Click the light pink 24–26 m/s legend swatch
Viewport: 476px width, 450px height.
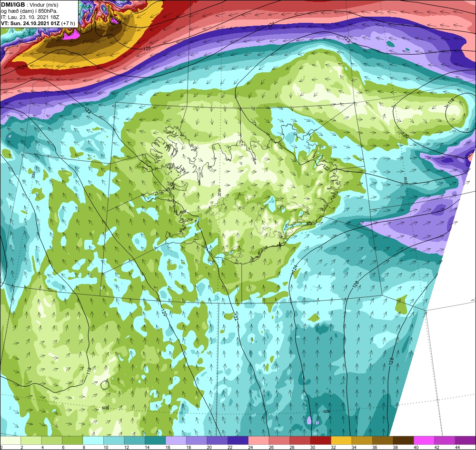click(x=258, y=440)
